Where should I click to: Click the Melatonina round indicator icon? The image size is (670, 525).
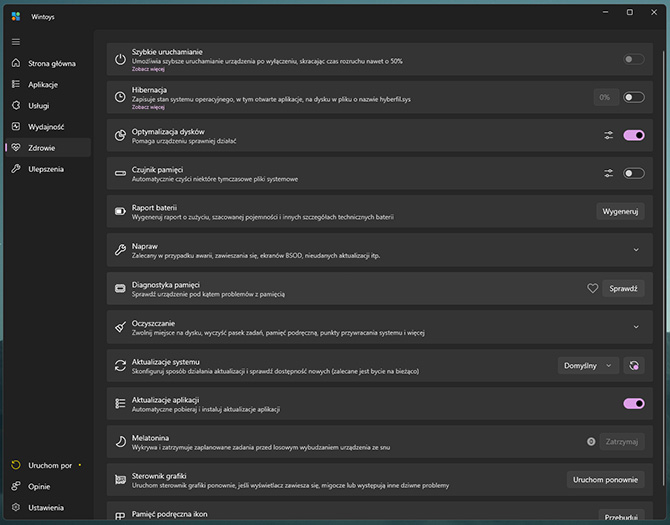(591, 442)
